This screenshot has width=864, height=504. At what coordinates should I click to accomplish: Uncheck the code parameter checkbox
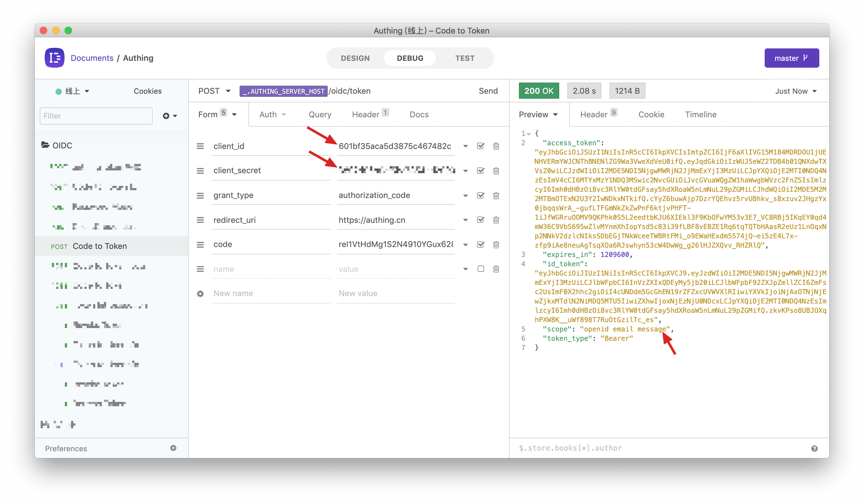point(481,245)
